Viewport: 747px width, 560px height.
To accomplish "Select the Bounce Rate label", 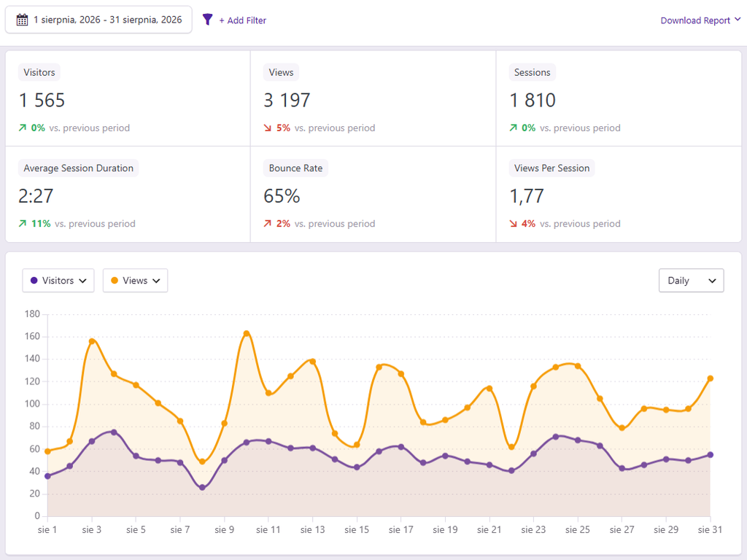I will 295,168.
